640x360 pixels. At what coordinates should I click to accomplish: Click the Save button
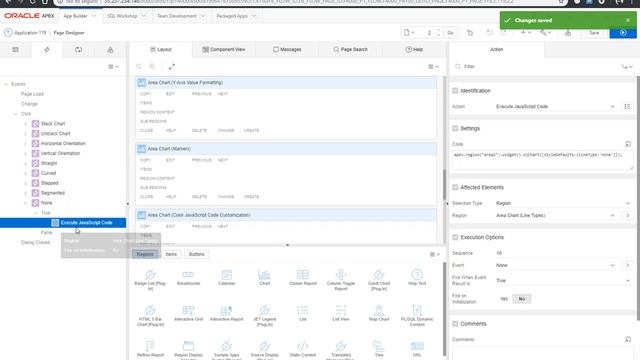[x=594, y=33]
